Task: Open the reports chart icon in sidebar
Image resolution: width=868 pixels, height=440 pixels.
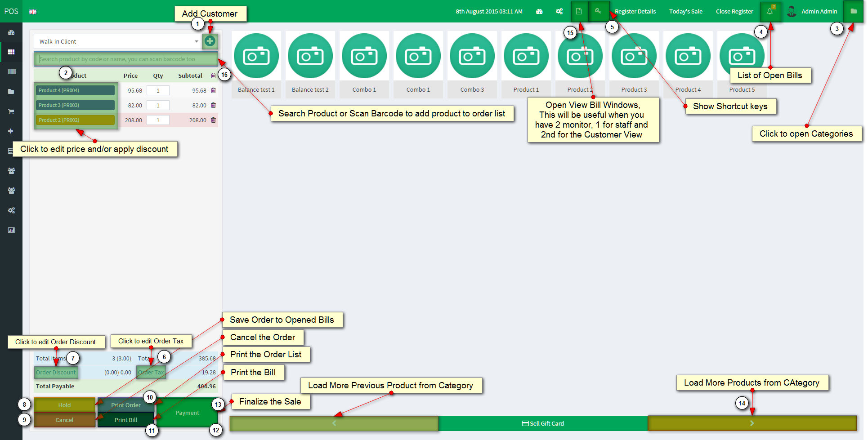Action: (11, 230)
